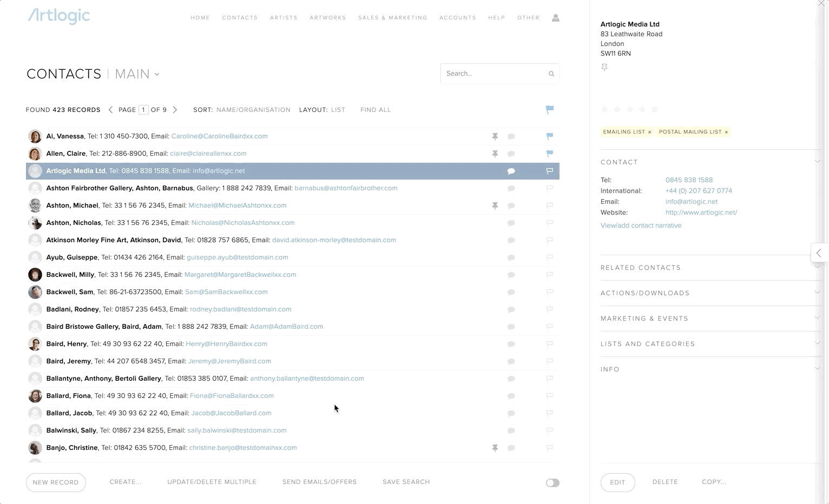The height and width of the screenshot is (504, 829).
Task: Set rating to first star
Action: click(x=605, y=109)
